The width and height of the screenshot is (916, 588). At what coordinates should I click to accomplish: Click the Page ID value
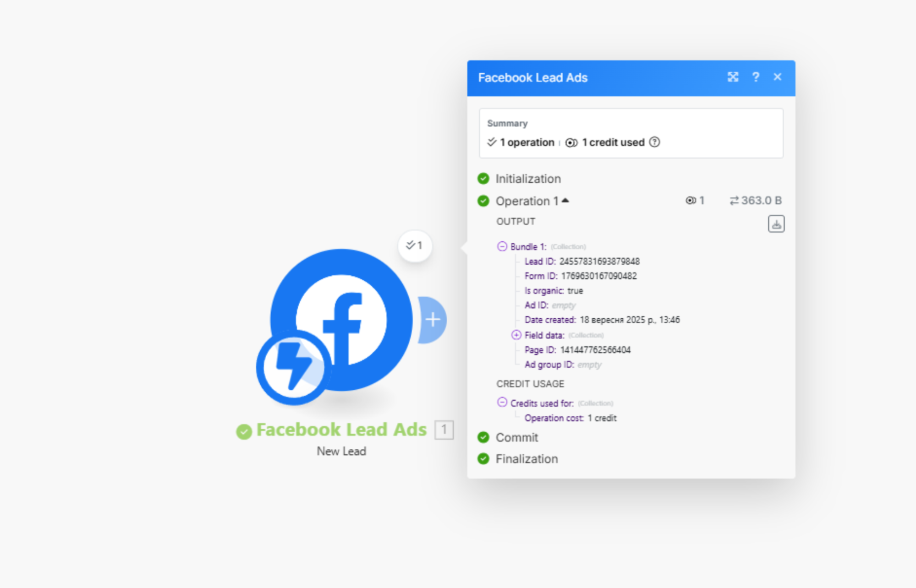[x=595, y=350]
